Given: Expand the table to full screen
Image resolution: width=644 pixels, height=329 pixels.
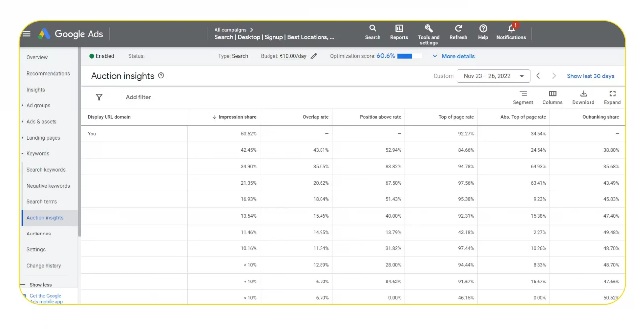Looking at the screenshot, I should [x=612, y=97].
